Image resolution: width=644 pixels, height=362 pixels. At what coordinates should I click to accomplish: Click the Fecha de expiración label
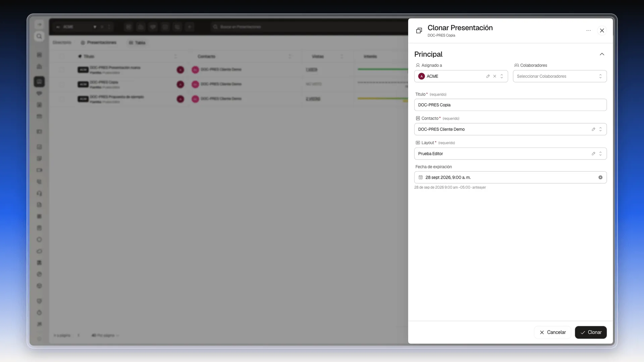[x=433, y=167]
